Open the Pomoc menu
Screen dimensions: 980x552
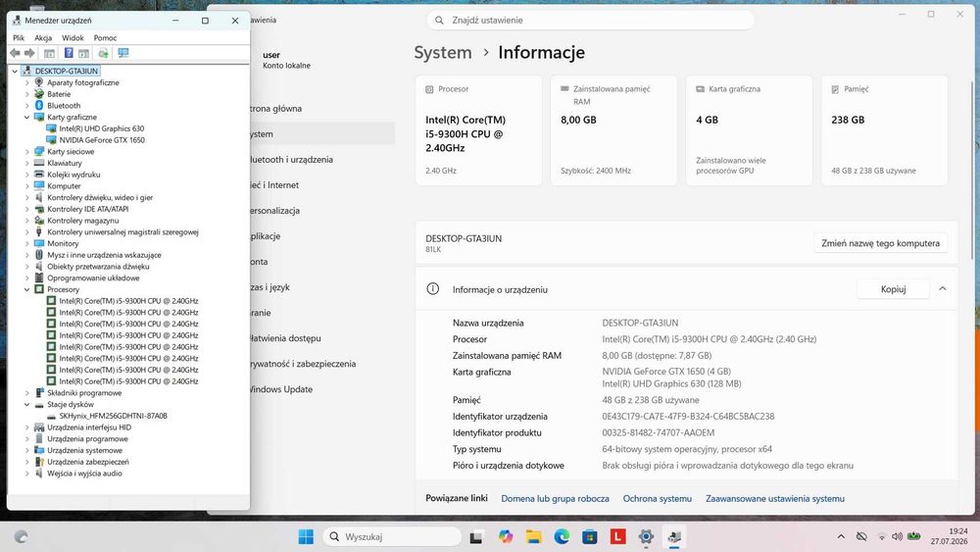[105, 37]
